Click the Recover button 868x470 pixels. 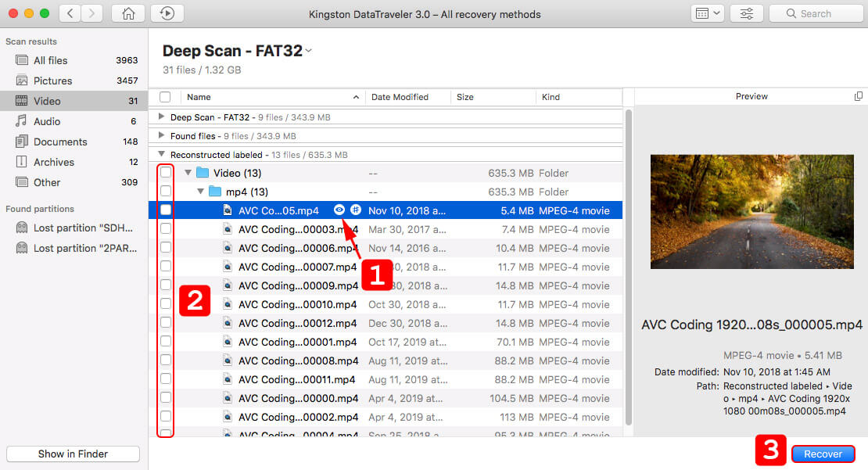tap(823, 454)
